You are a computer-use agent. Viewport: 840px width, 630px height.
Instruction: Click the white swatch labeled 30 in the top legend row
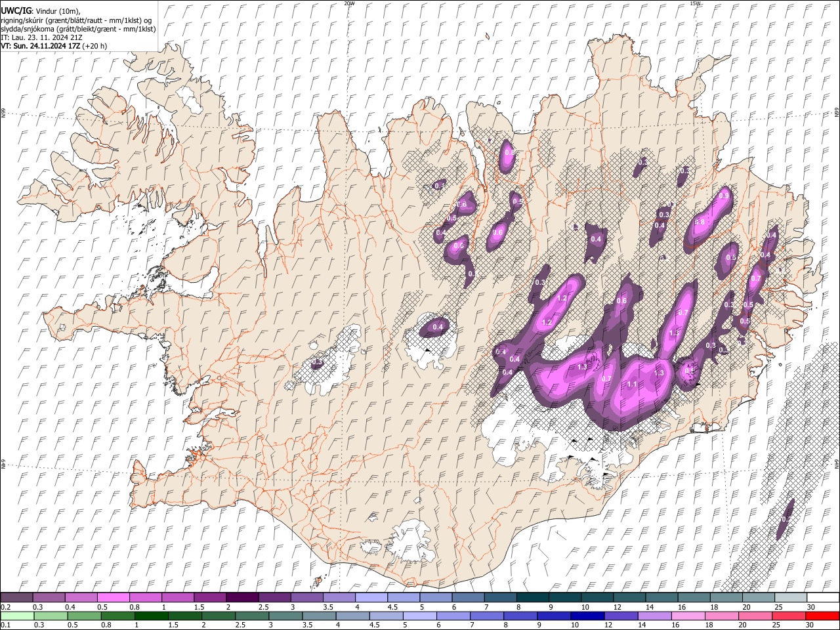point(823,598)
